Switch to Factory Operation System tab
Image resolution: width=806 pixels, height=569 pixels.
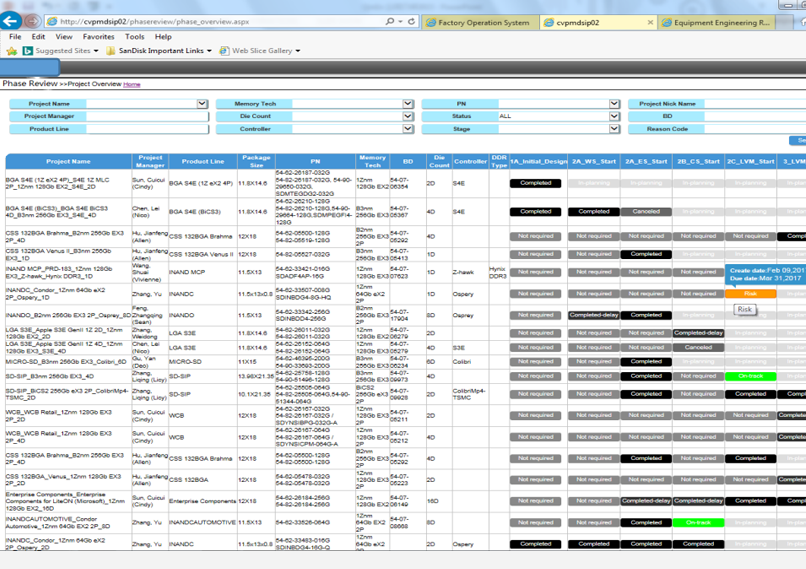click(483, 22)
